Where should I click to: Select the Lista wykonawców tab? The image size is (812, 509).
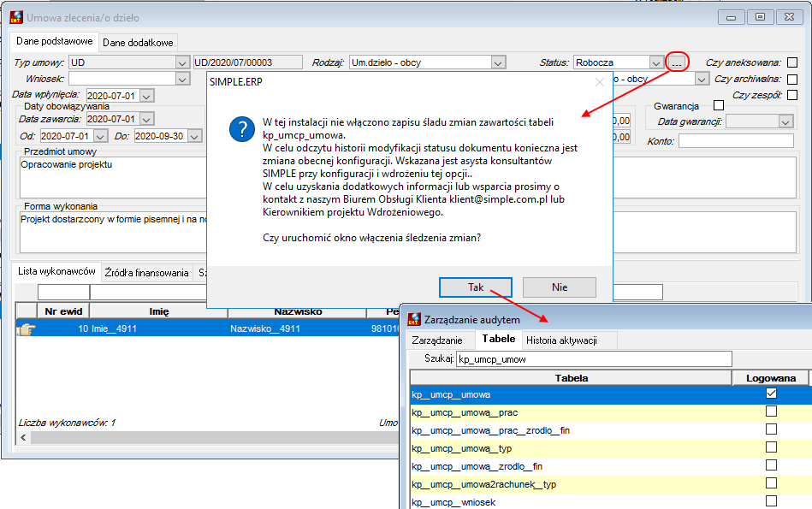click(x=56, y=271)
